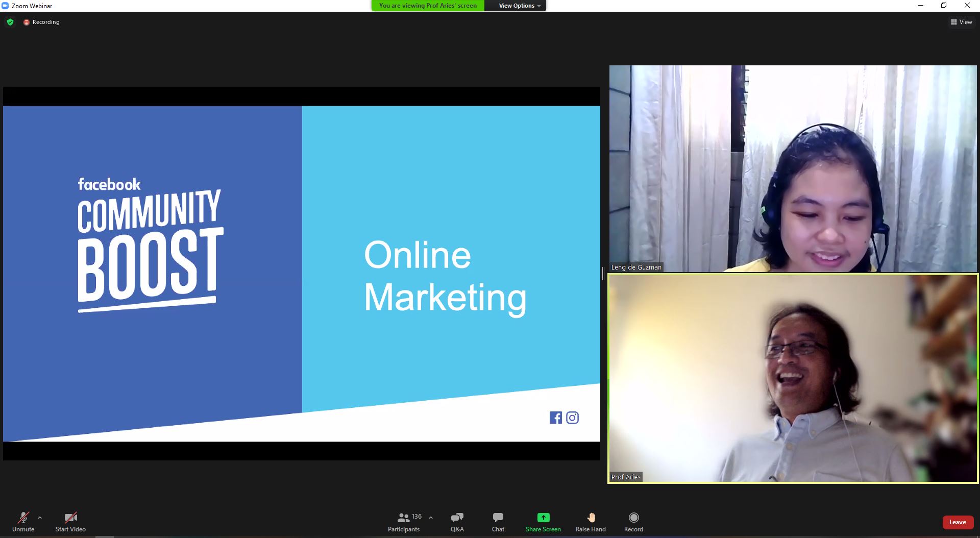Select Prof Aries video thumbnail
Viewport: 980px width, 538px height.
tap(793, 378)
